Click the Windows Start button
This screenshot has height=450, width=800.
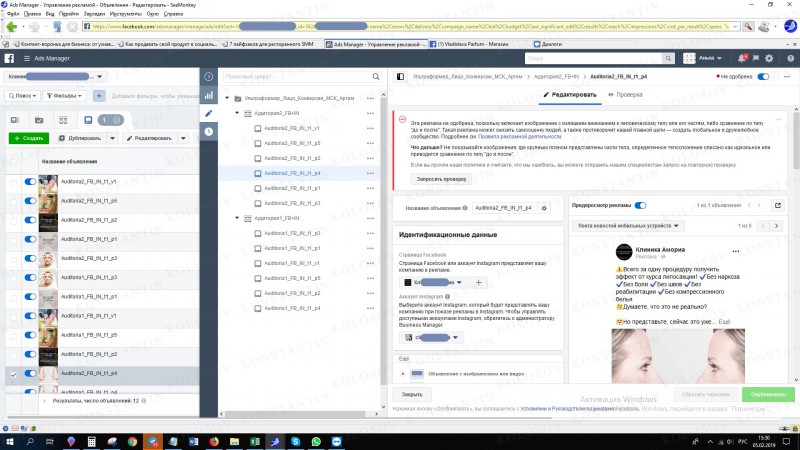point(9,441)
